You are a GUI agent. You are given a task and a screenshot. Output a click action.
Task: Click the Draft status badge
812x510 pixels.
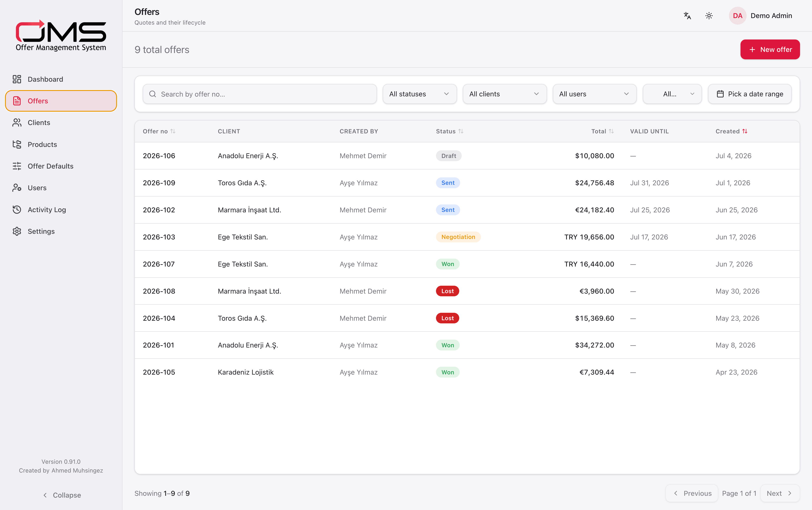coord(449,156)
